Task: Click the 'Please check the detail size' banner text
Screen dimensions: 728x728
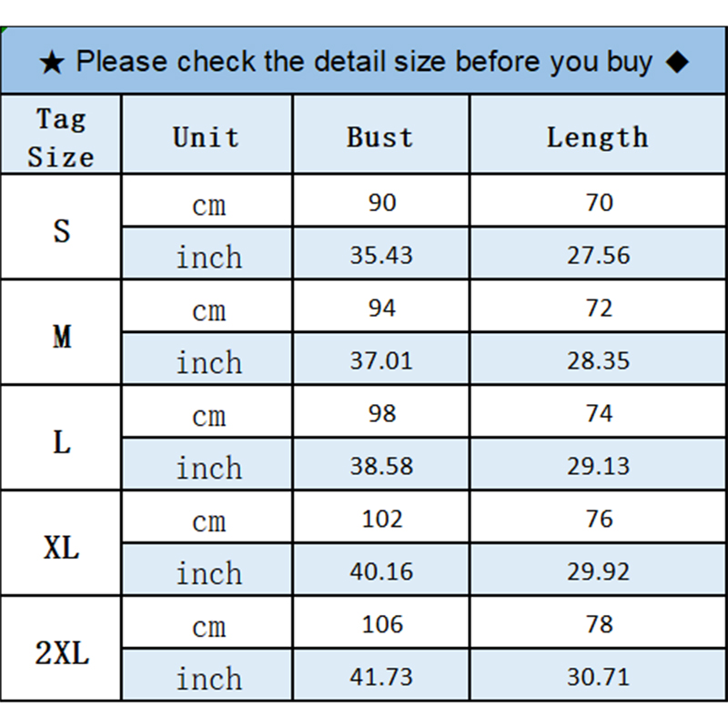Action: click(364, 62)
